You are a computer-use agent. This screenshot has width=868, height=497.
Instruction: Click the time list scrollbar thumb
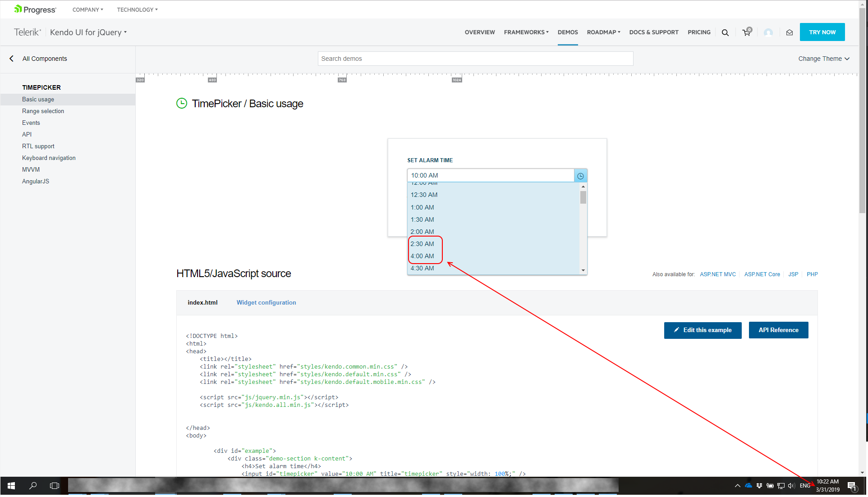[583, 197]
